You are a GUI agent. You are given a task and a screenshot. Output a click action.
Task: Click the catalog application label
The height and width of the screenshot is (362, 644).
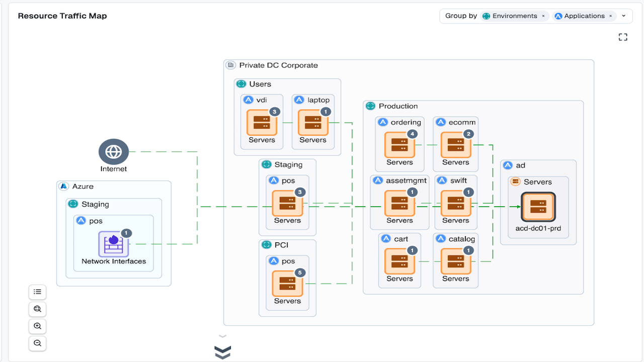point(462,239)
